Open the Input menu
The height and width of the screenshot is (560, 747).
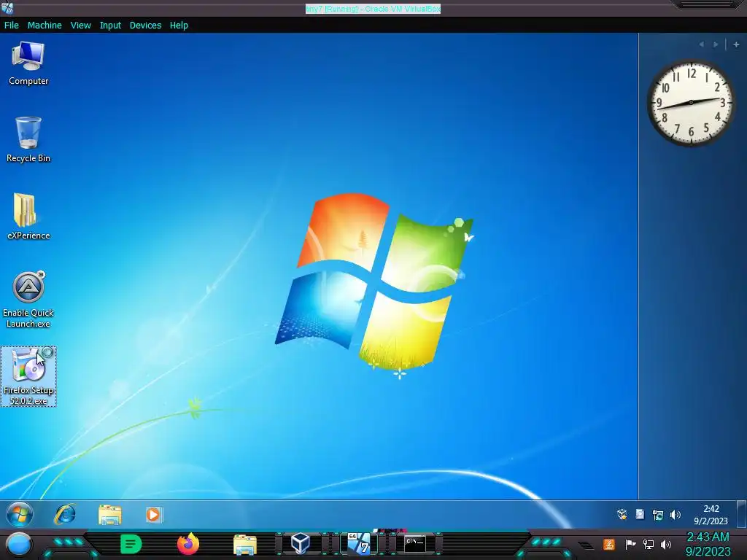110,26
